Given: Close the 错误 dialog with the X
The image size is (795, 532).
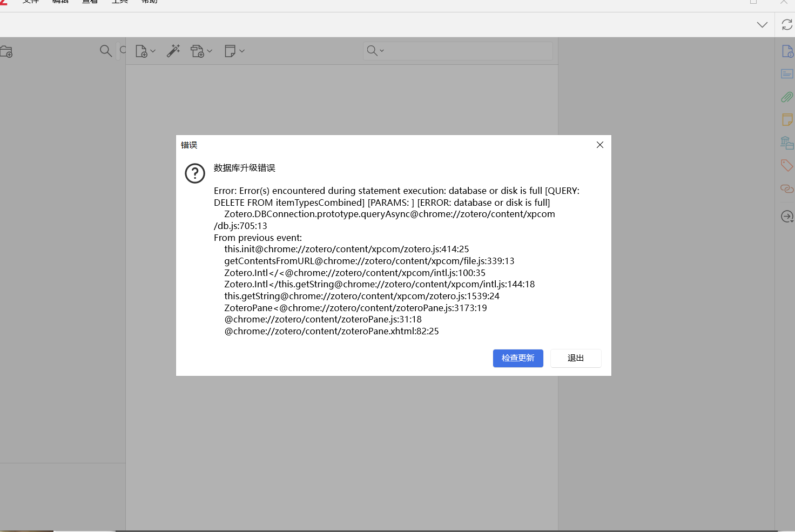Looking at the screenshot, I should (599, 145).
